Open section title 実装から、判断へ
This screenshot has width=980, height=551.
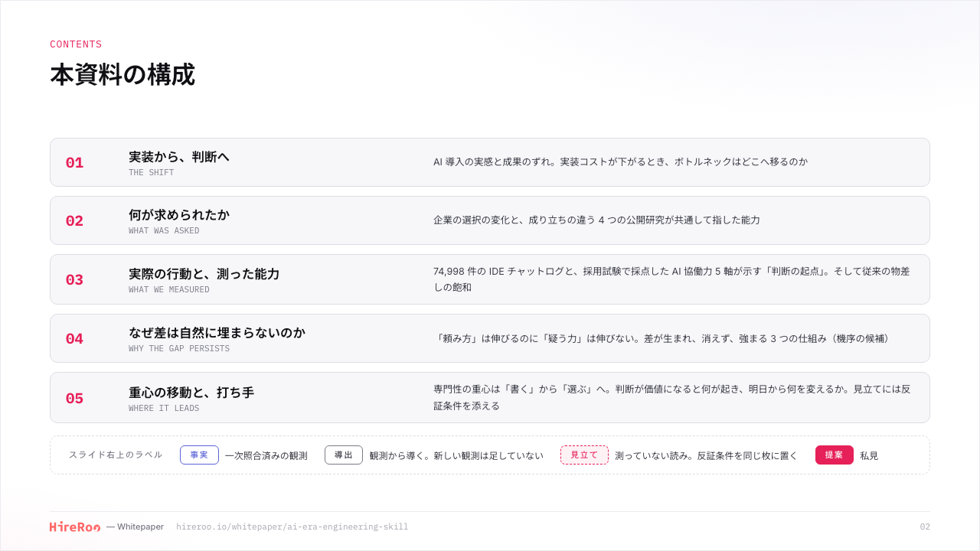pyautogui.click(x=179, y=157)
